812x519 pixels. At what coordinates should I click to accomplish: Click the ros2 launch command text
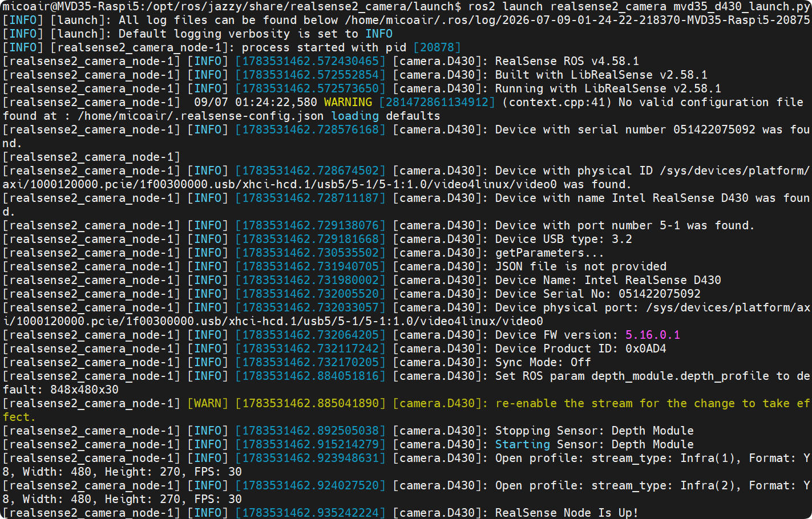[505, 7]
